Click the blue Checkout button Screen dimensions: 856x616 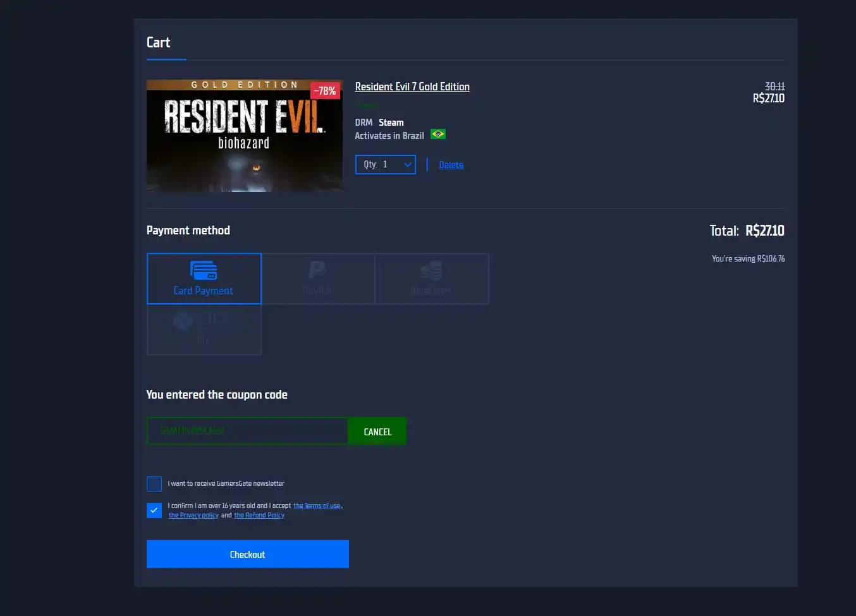coord(248,554)
